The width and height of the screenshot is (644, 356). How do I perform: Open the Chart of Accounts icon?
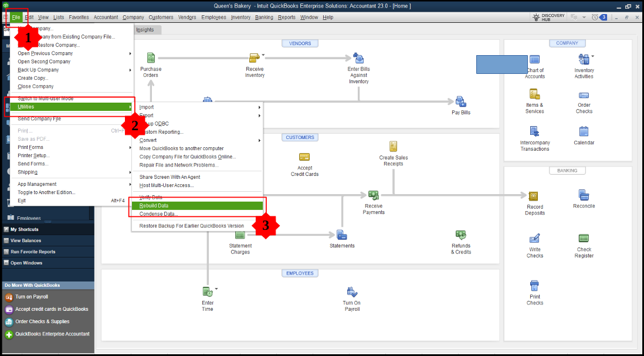click(x=534, y=61)
